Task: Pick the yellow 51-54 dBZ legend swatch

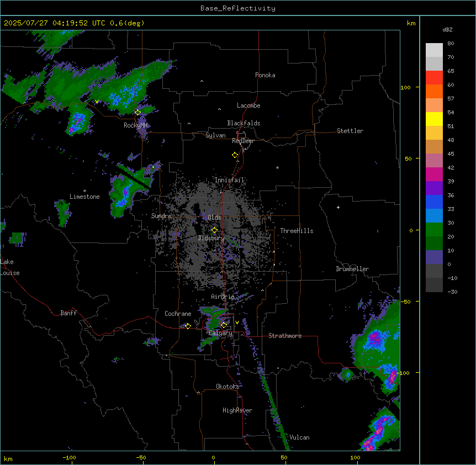Action: pos(434,119)
